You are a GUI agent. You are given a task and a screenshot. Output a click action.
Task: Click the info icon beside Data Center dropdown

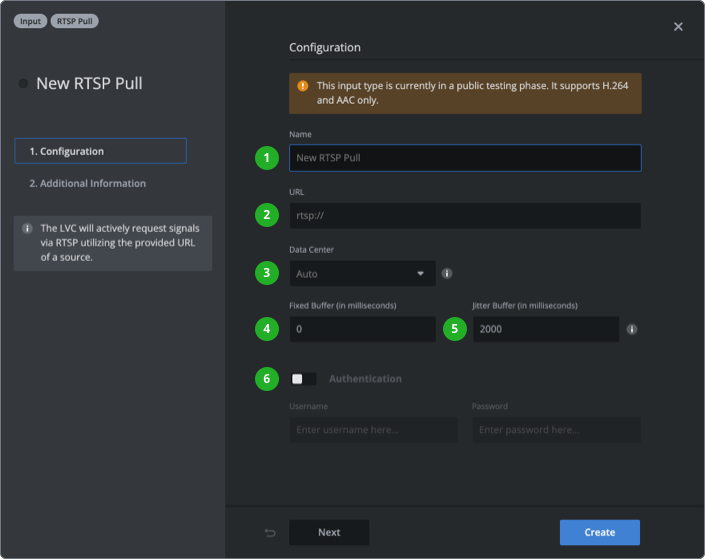coord(447,273)
